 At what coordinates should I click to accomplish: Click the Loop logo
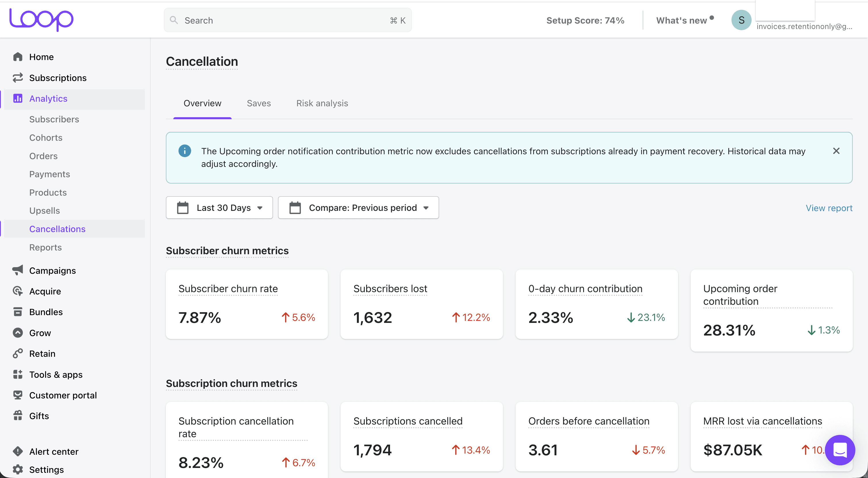(41, 20)
